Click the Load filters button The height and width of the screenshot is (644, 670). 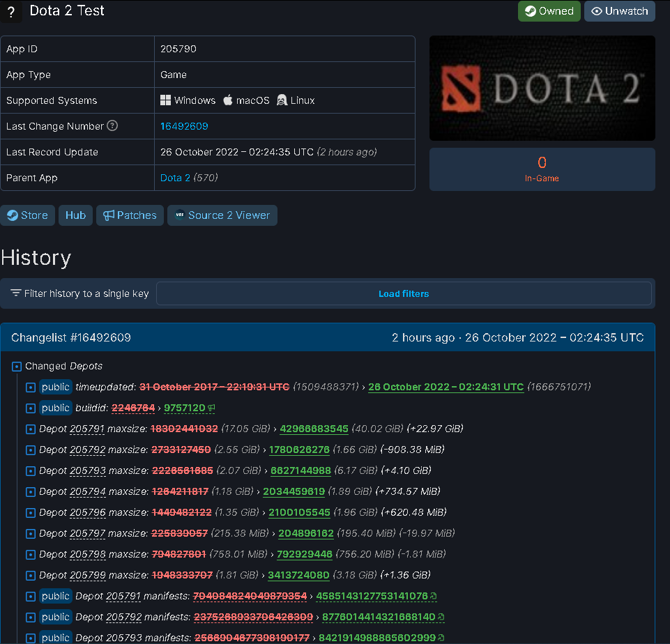(x=404, y=293)
